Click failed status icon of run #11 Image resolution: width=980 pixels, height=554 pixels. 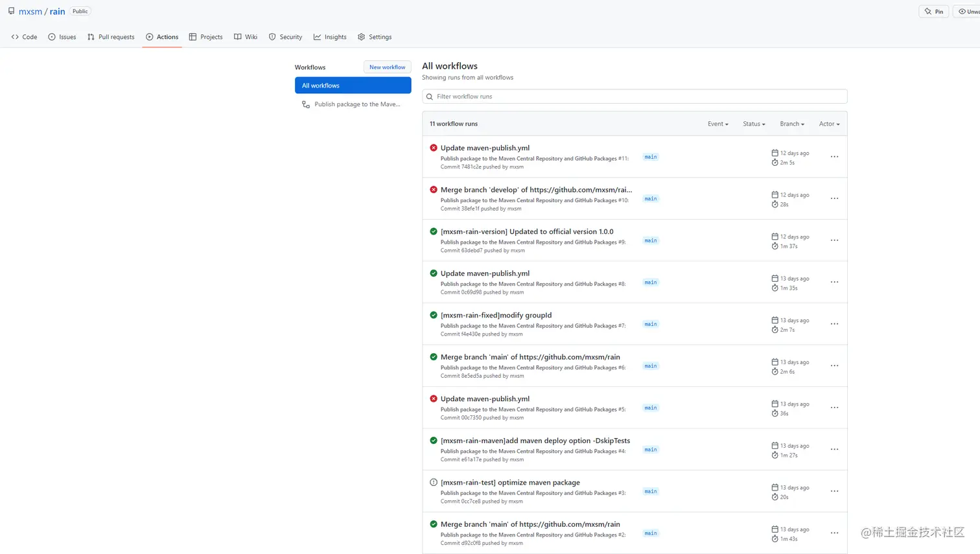pyautogui.click(x=434, y=148)
